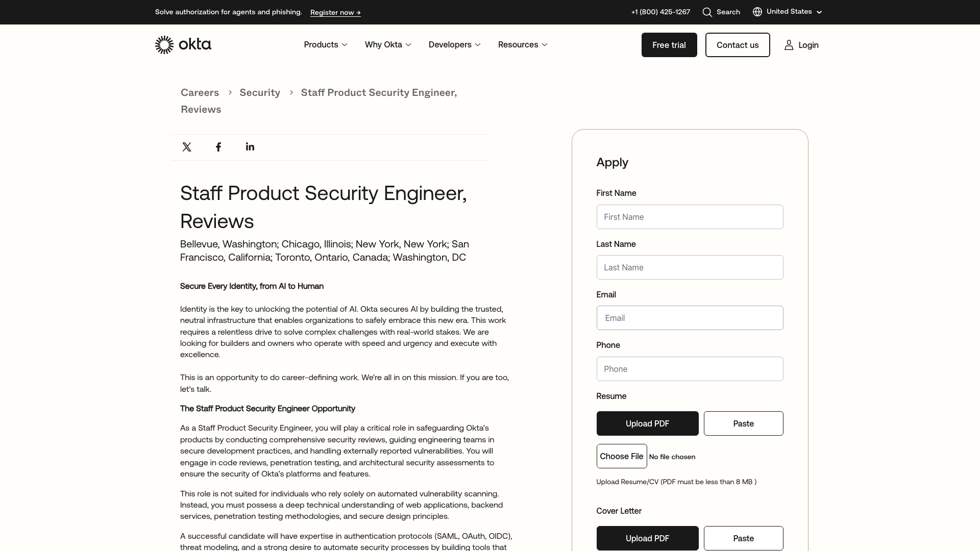Click the globe region icon
The width and height of the screenshot is (980, 551).
757,12
